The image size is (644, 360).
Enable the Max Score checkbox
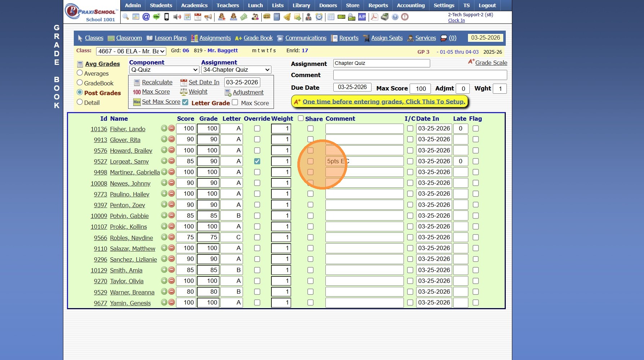coord(235,102)
